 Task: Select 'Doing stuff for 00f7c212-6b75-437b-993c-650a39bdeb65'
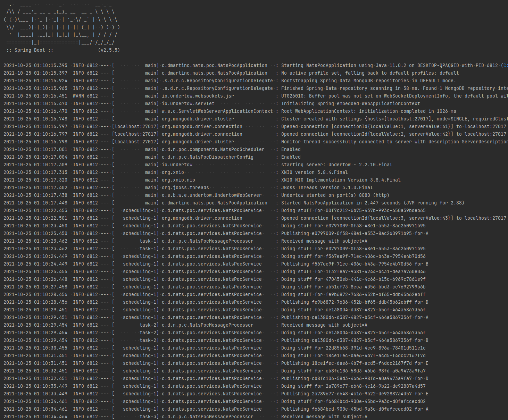(x=353, y=211)
